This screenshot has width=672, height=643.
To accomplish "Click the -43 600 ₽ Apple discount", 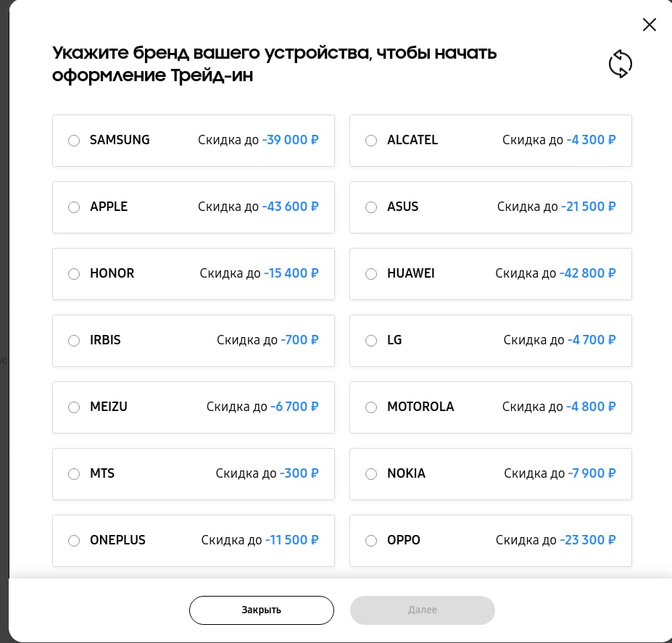I will 290,207.
